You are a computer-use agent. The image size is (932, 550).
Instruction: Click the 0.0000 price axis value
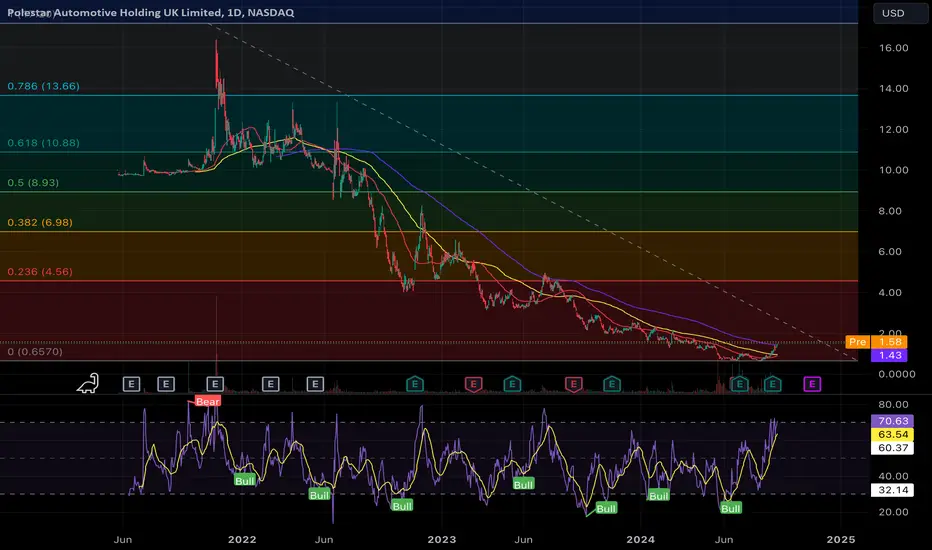point(897,374)
